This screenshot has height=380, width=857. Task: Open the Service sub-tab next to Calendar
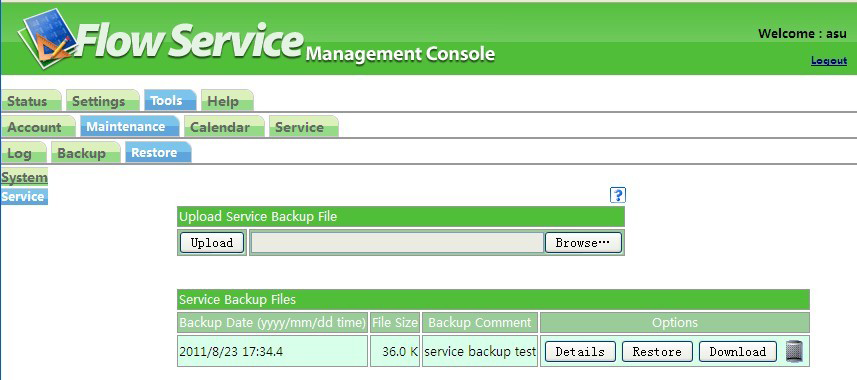303,126
